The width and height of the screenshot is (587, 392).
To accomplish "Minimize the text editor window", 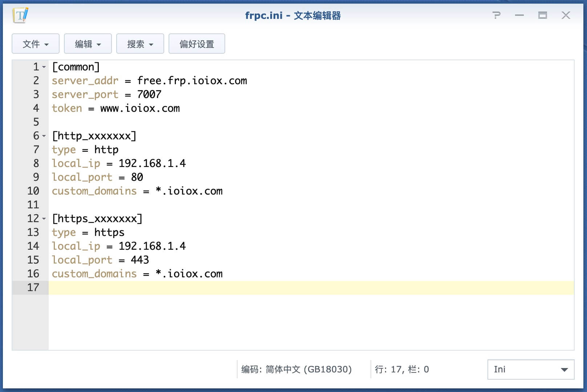I will pos(519,15).
